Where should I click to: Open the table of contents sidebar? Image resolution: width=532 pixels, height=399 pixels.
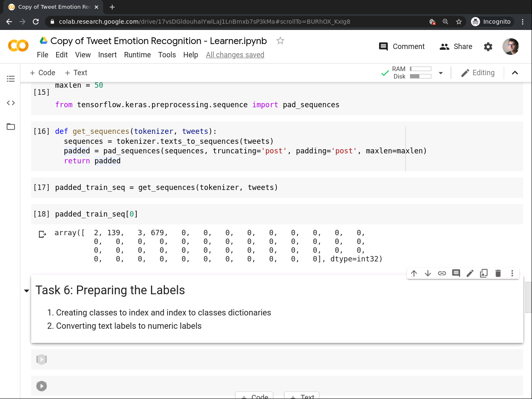11,79
